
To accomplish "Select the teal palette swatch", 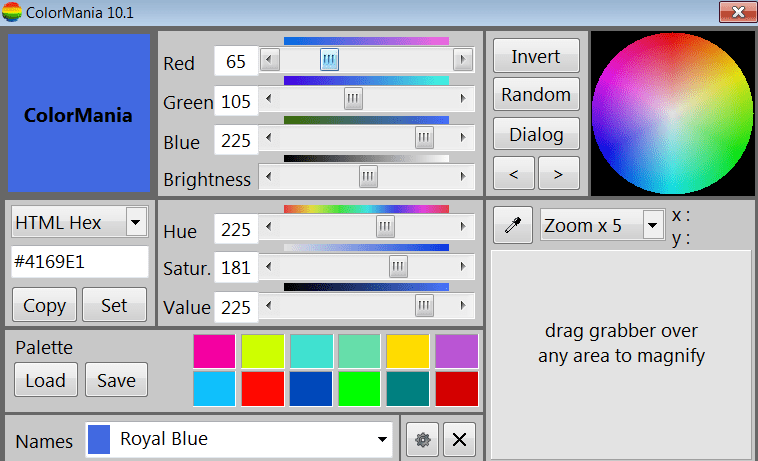I will (x=408, y=389).
